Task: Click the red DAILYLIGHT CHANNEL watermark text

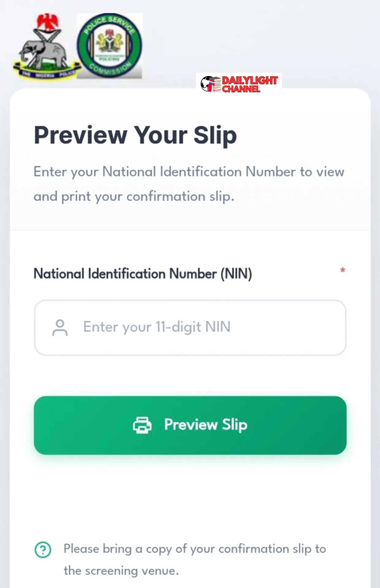Action: (249, 84)
